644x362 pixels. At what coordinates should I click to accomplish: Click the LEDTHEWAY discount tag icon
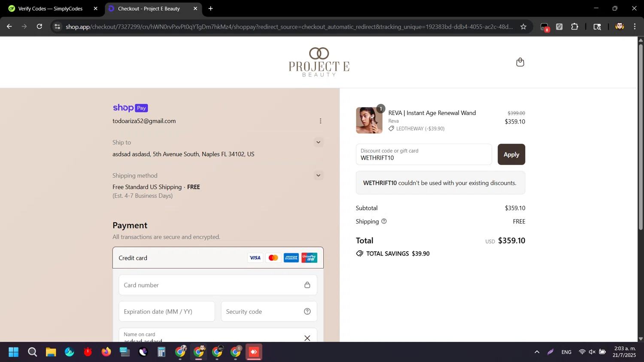tap(391, 128)
